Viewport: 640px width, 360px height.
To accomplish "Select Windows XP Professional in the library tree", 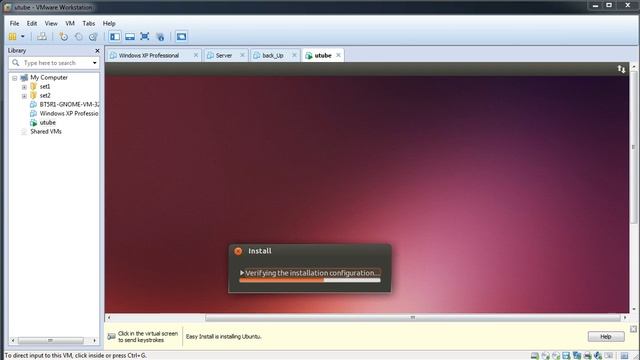I will (69, 113).
